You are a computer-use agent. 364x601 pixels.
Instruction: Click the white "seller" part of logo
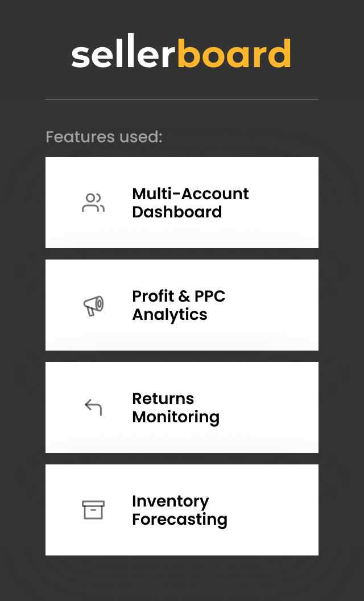pos(124,55)
